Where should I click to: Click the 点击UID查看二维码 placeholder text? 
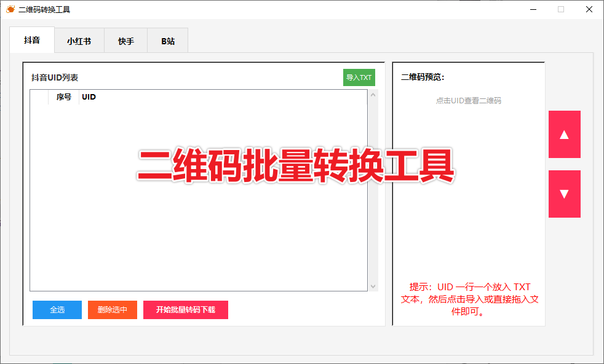pos(469,100)
